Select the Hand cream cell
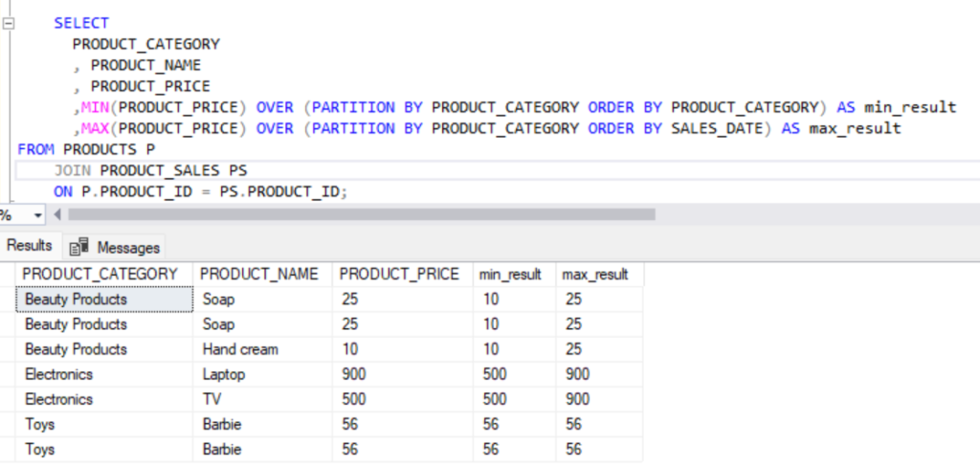The width and height of the screenshot is (980, 466). (x=240, y=349)
